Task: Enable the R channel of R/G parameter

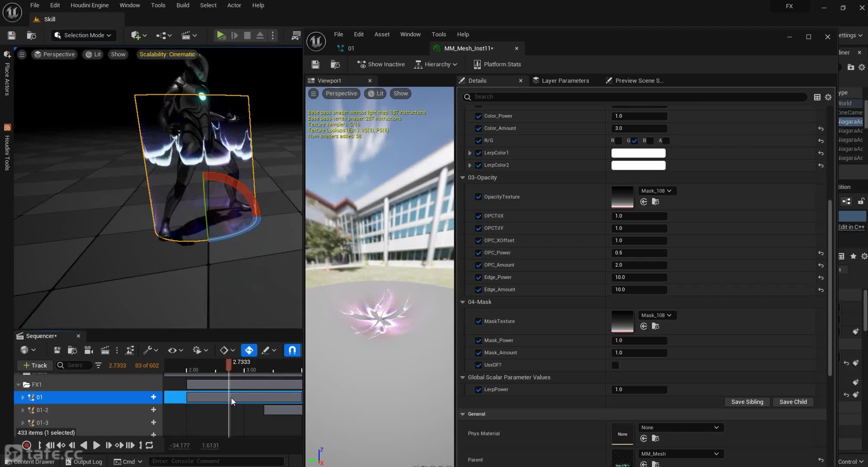Action: (619, 141)
